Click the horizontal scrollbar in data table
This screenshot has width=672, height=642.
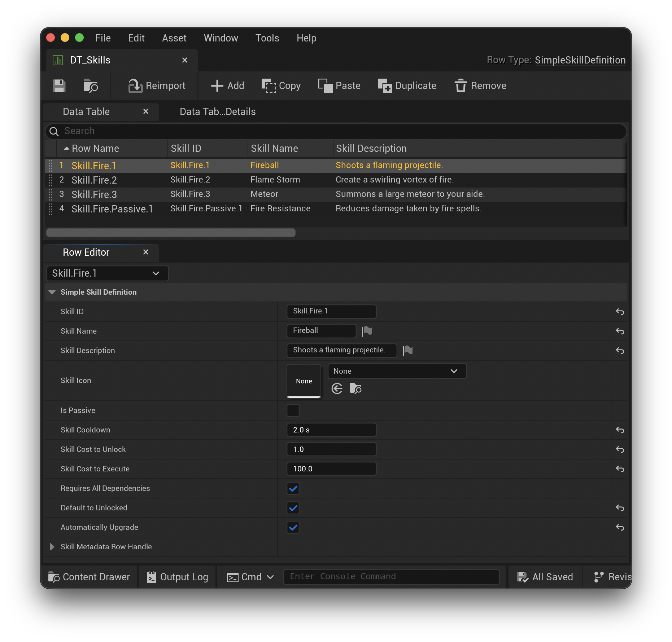pyautogui.click(x=171, y=233)
